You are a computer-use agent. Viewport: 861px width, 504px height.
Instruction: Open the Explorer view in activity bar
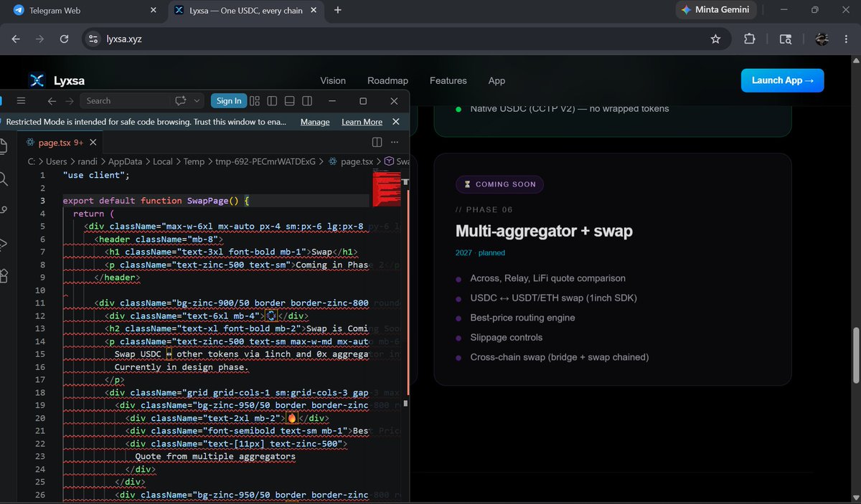[x=4, y=146]
